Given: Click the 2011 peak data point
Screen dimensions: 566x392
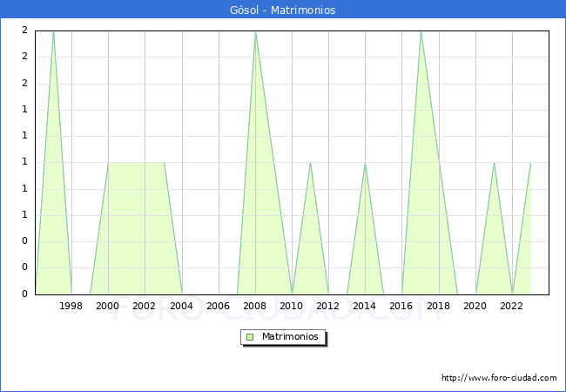Looking at the screenshot, I should point(311,163).
